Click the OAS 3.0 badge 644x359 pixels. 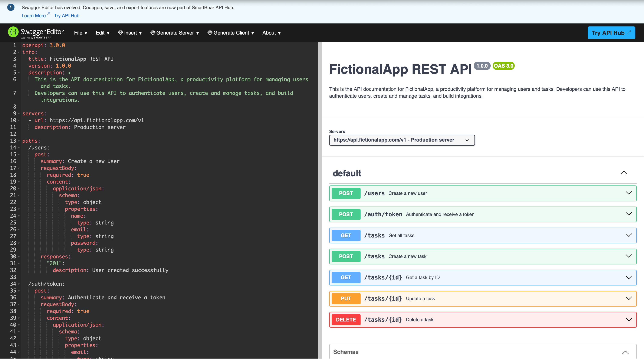coord(503,66)
